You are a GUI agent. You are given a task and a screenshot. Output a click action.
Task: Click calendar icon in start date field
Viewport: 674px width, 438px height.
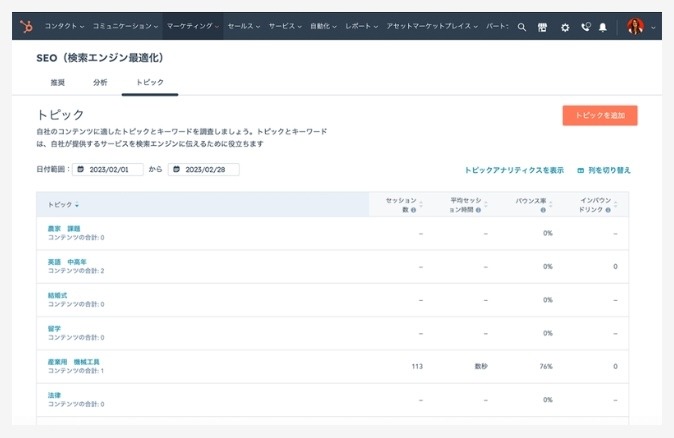(80, 169)
